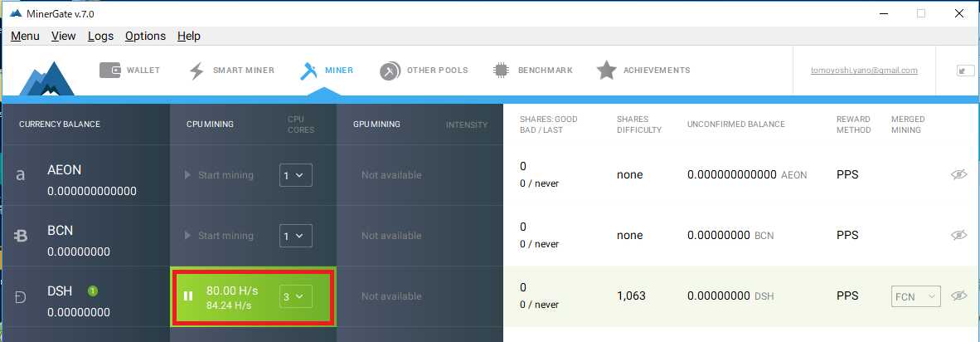
Task: Open the Wallet tab
Action: pos(130,70)
